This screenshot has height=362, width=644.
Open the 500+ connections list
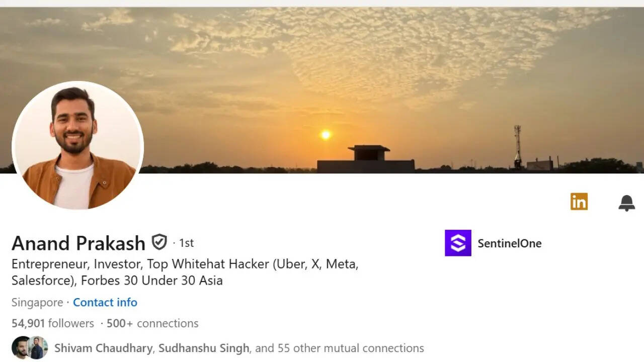152,323
